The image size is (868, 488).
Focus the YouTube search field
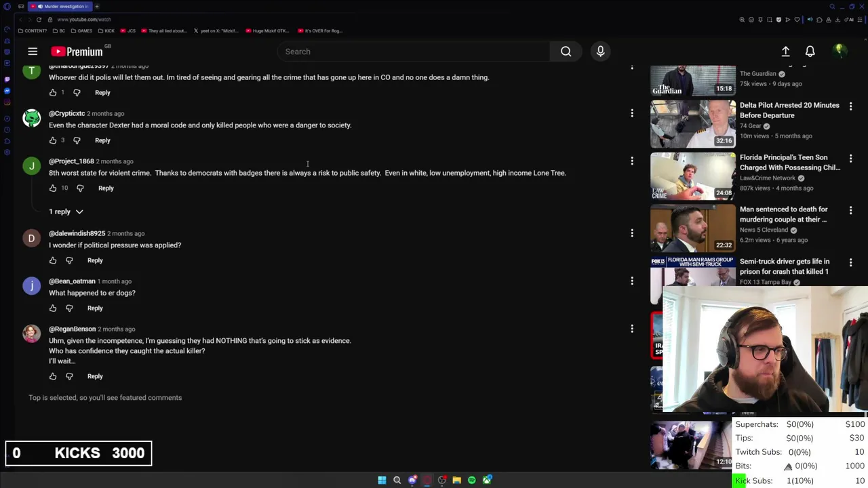[x=414, y=52]
